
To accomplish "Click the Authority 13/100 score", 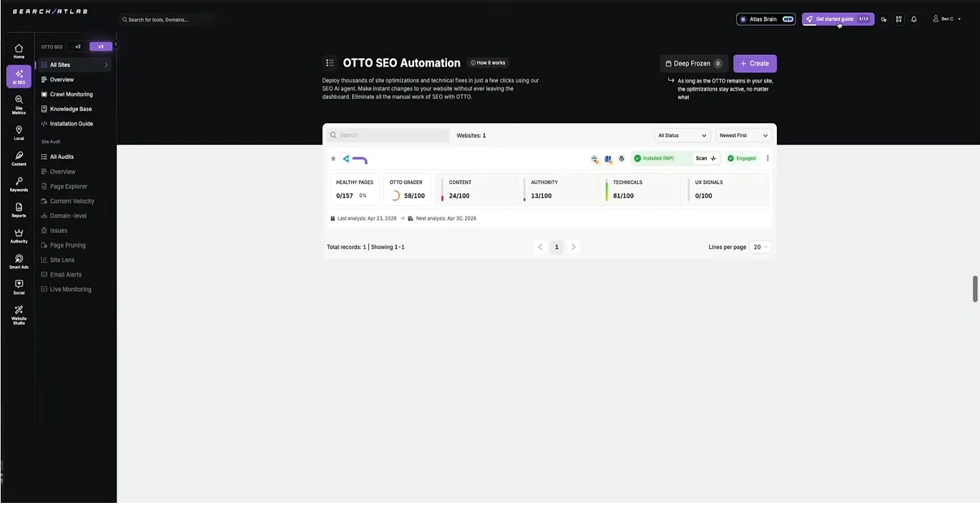I will pyautogui.click(x=542, y=196).
